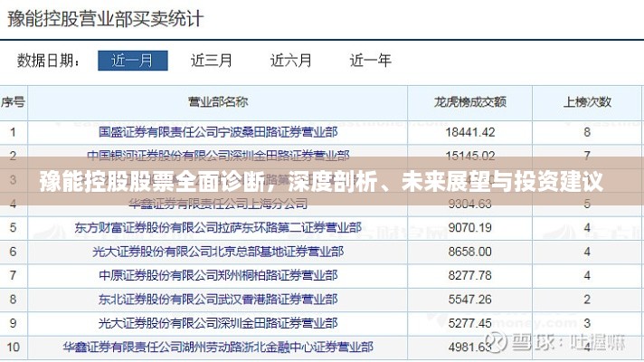The height and width of the screenshot is (362, 644).
Task: Open 东方财富证券拉萨东环路第二营业部 link
Action: pyautogui.click(x=218, y=227)
